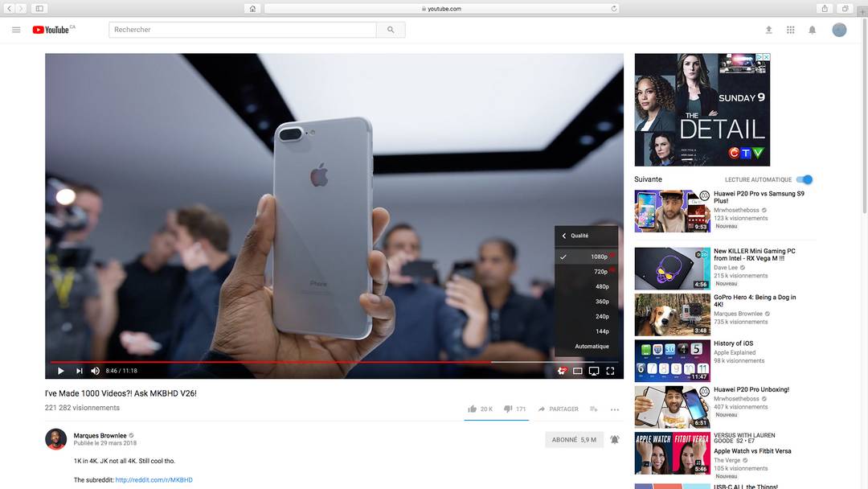Open Apple Explained channel link

(735, 353)
